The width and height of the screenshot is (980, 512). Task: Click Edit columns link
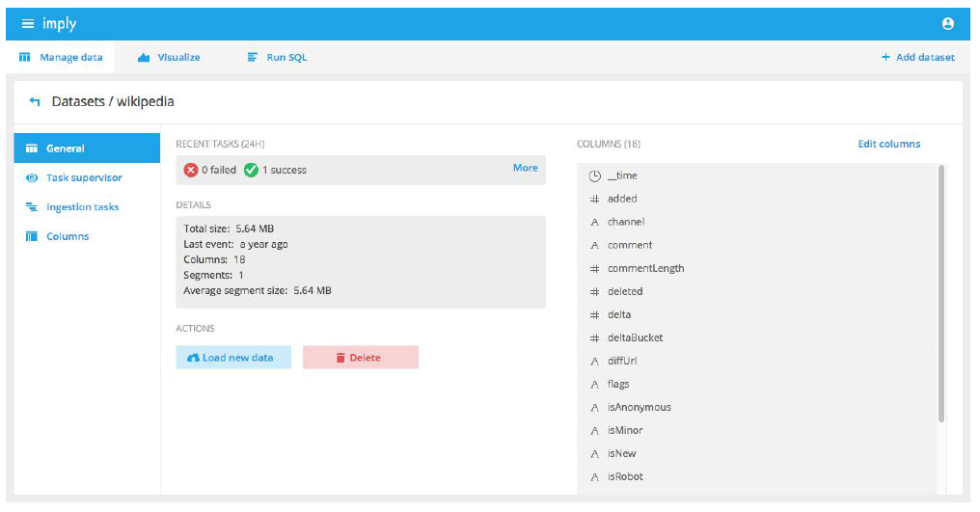(888, 144)
